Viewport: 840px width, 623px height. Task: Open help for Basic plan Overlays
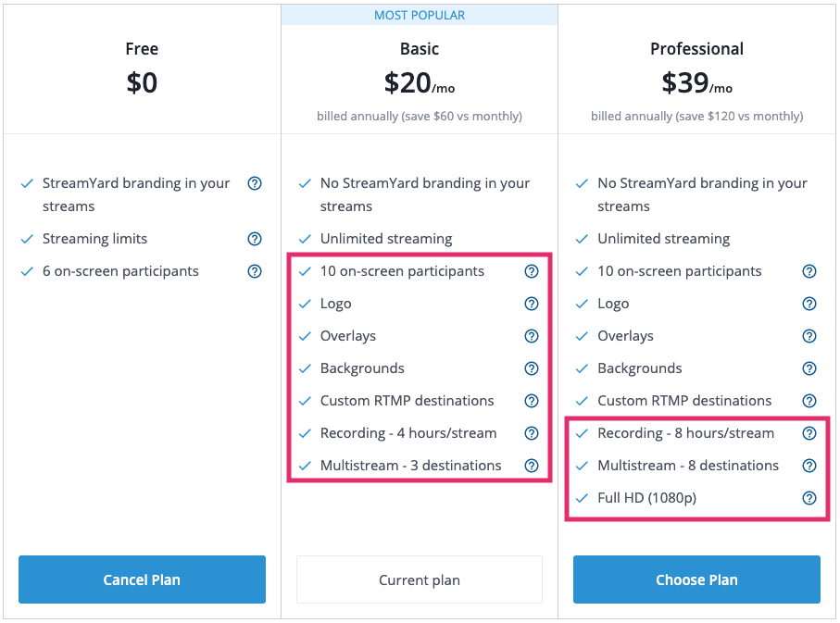[x=532, y=336]
